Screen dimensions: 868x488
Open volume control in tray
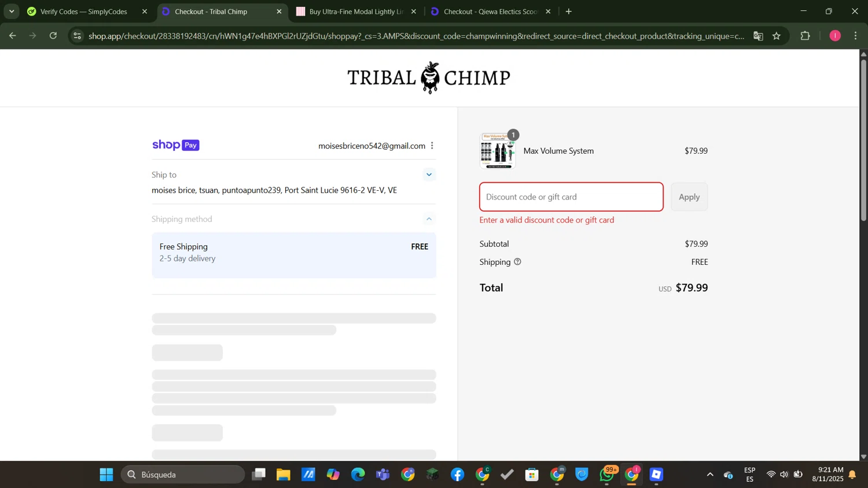coord(784,475)
